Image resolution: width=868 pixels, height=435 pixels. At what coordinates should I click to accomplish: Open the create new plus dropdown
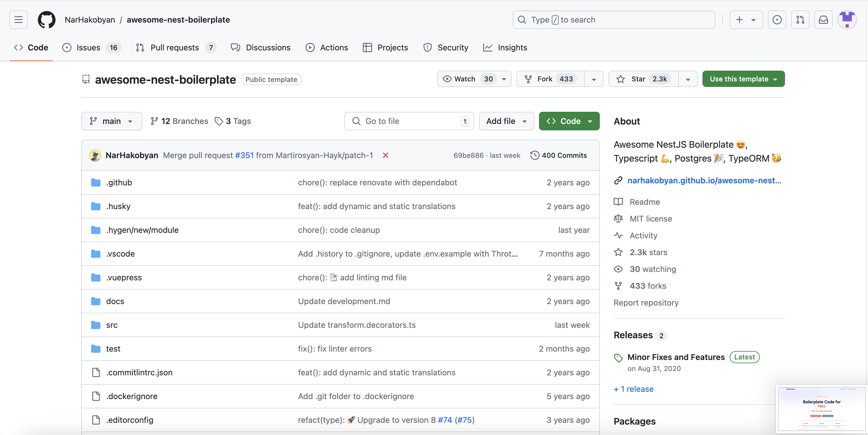pos(746,20)
